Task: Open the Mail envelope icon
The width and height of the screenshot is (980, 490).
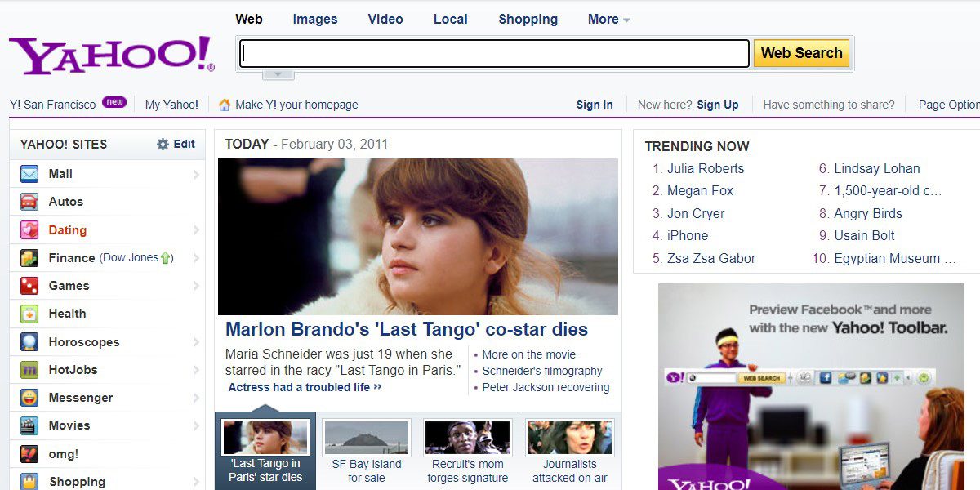Action: 29,174
